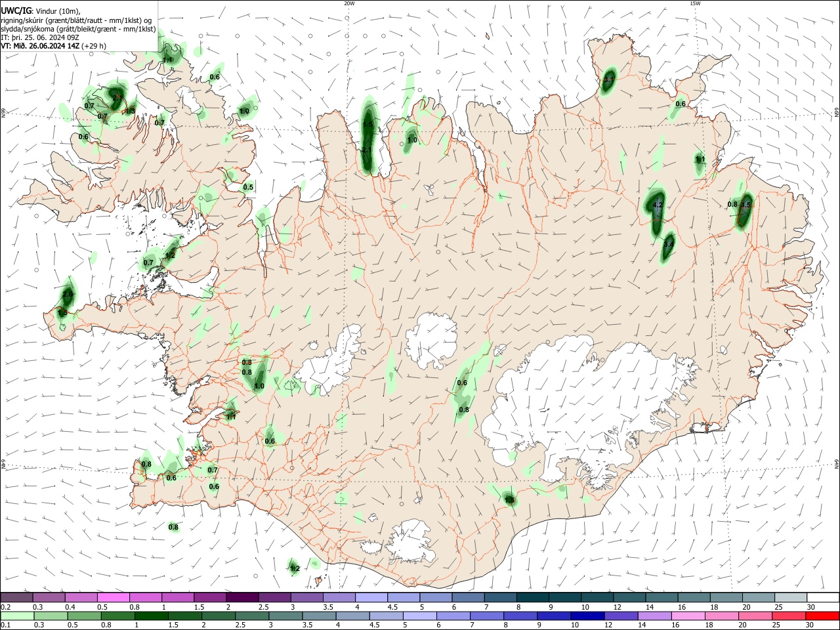
Task: Click the bold UWC/IG heading in the legend box
Action: [16, 11]
